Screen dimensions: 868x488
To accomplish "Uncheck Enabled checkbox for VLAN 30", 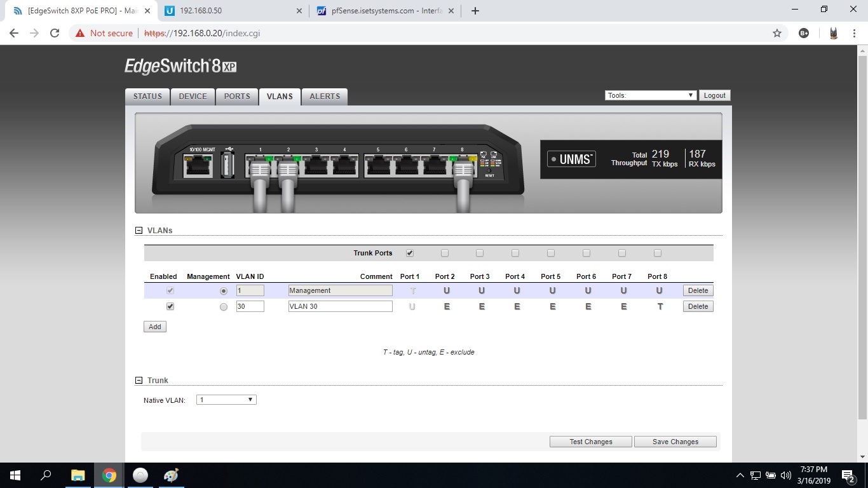I will pyautogui.click(x=170, y=306).
